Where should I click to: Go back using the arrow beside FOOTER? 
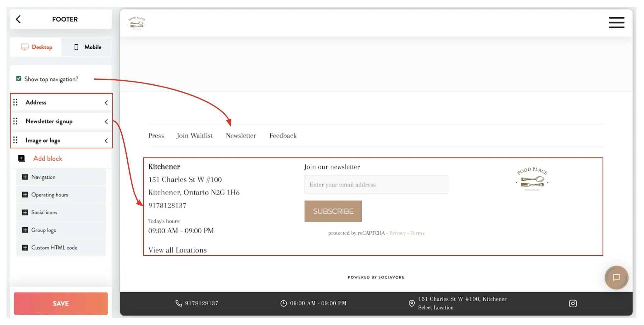[18, 19]
